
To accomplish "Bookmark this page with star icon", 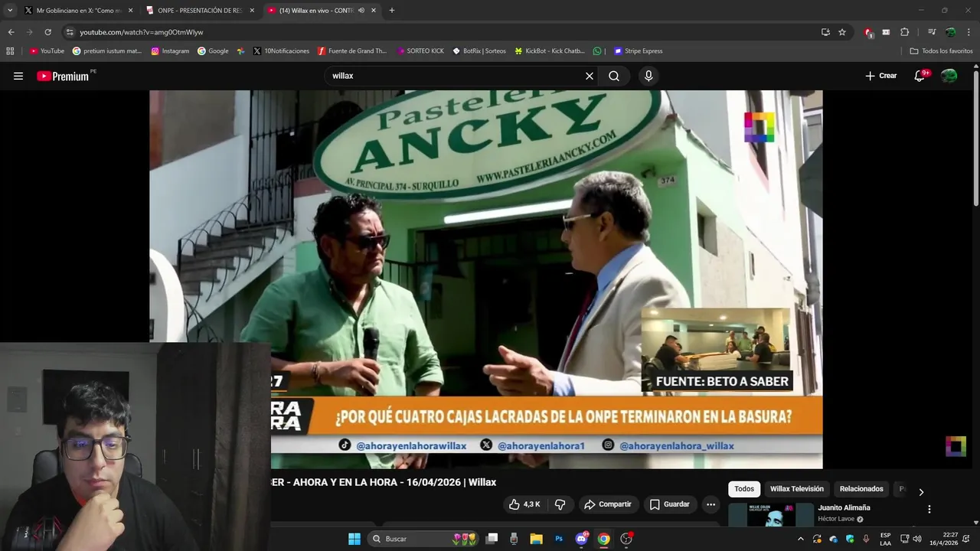I will (x=842, y=32).
